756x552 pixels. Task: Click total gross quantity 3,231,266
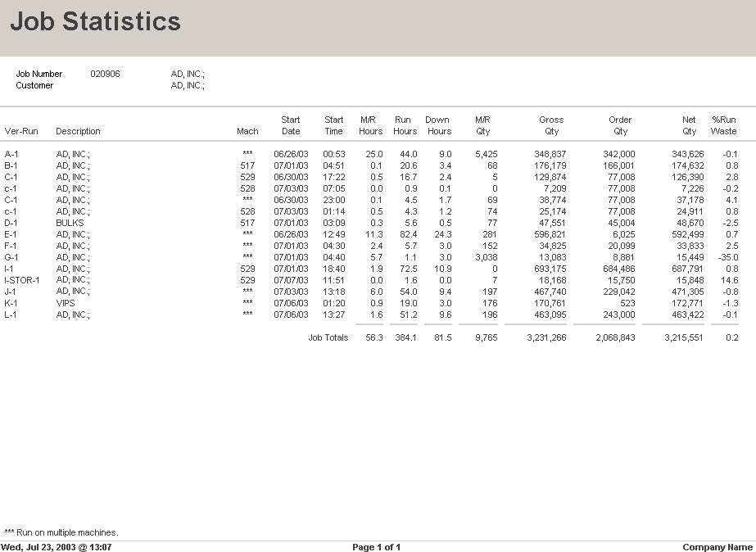(547, 337)
